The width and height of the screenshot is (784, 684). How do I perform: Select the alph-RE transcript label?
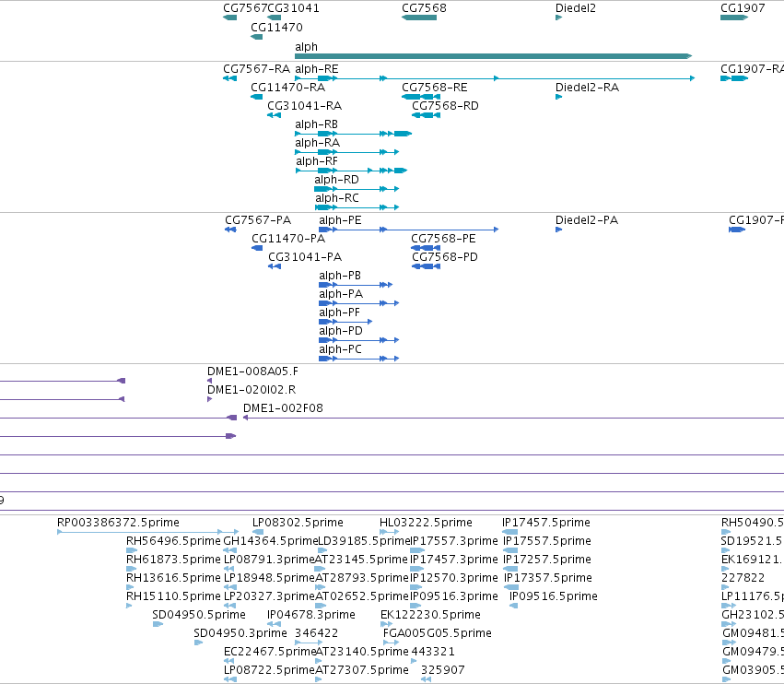click(x=317, y=68)
